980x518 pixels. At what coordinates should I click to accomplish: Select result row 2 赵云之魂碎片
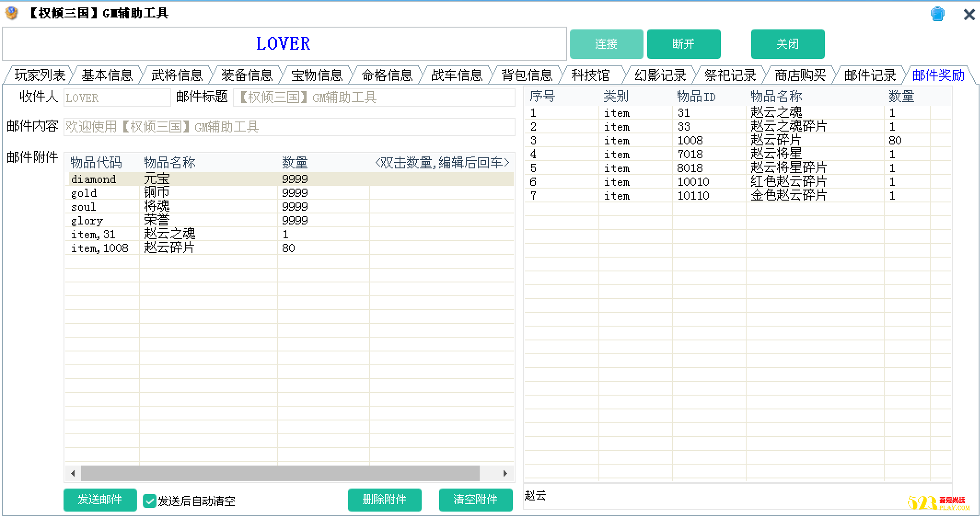pos(738,127)
